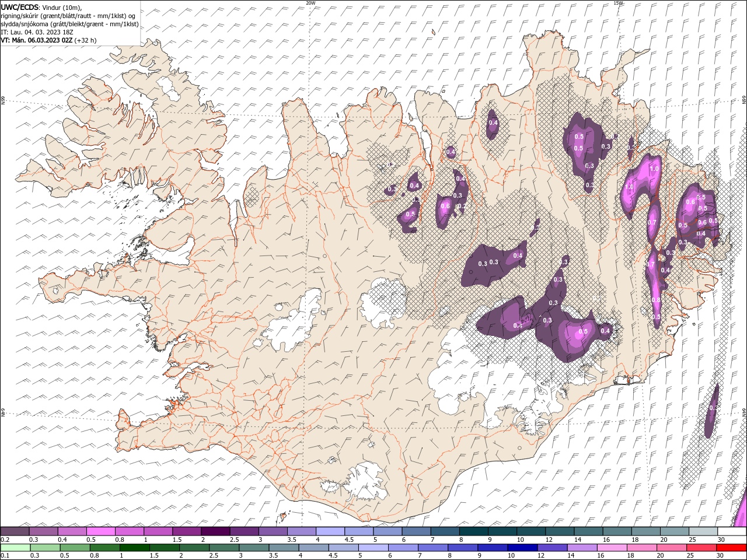The image size is (747, 560).
Task: Pick upper legend swatch starting at 1
Action: coord(158,531)
